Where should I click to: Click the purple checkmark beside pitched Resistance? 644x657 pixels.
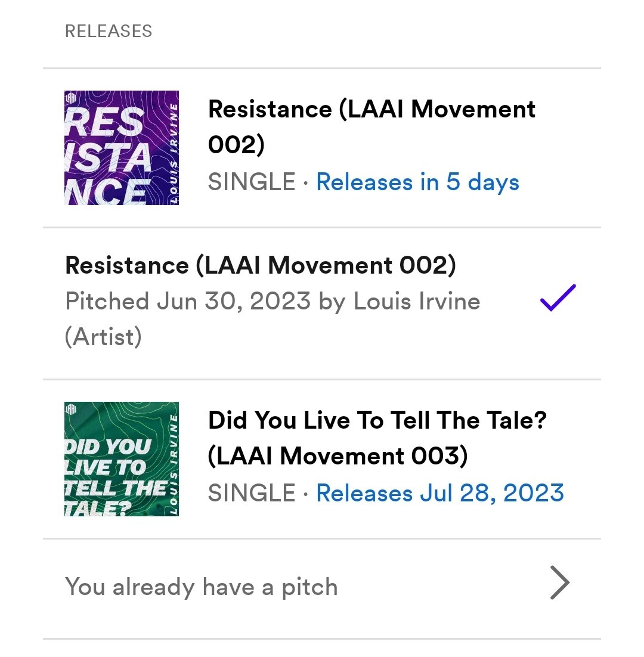point(558,297)
